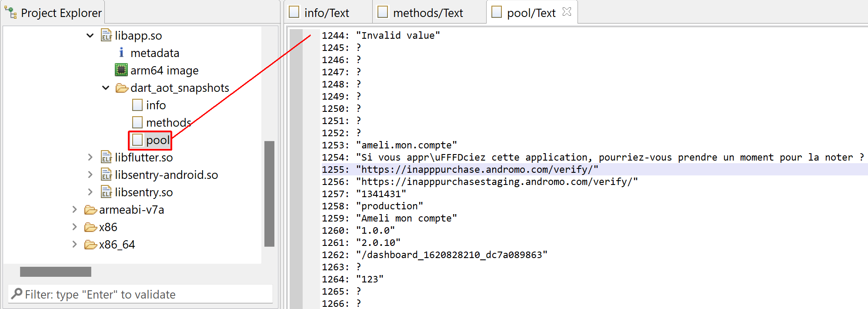Collapse the dart_aot_snapshots folder

(106, 87)
